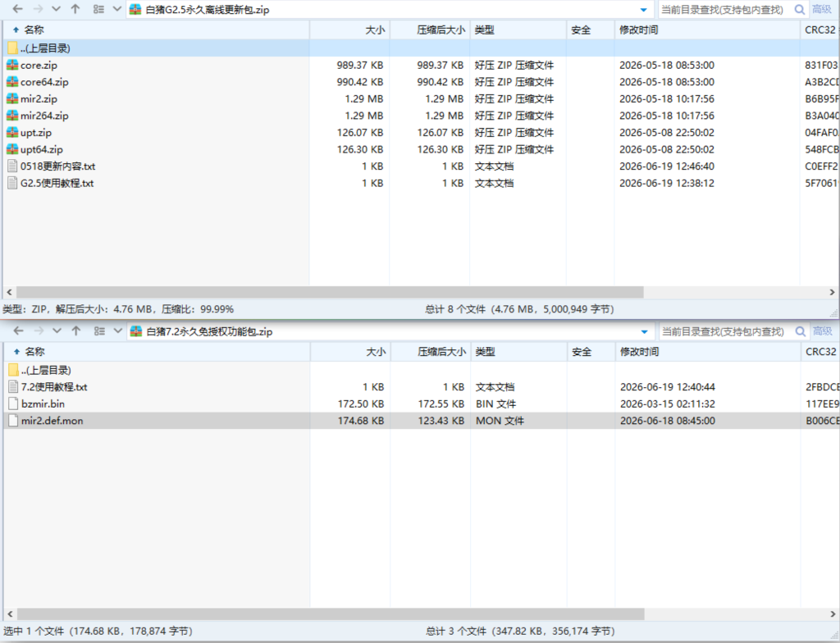Click the search magnifier icon in bottom window
Viewport: 840px width, 643px height.
coord(801,331)
